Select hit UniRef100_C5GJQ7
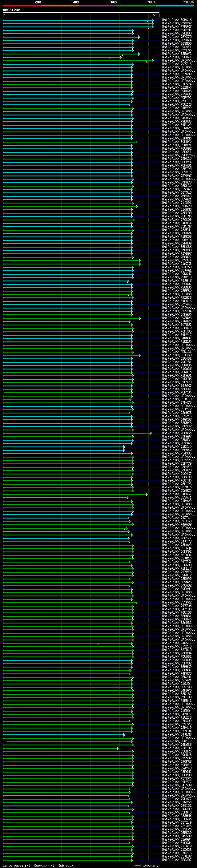This screenshot has width=197, height=868. point(177,860)
